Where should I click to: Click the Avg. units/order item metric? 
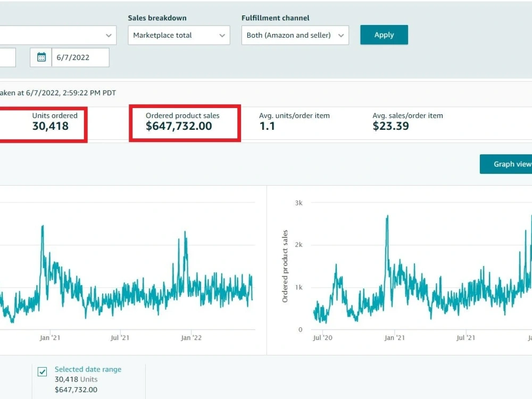294,121
